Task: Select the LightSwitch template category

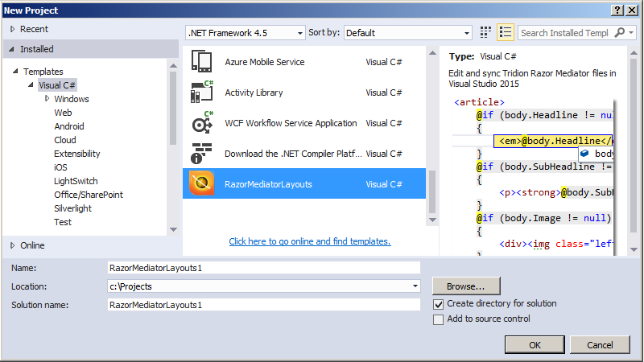Action: 76,181
